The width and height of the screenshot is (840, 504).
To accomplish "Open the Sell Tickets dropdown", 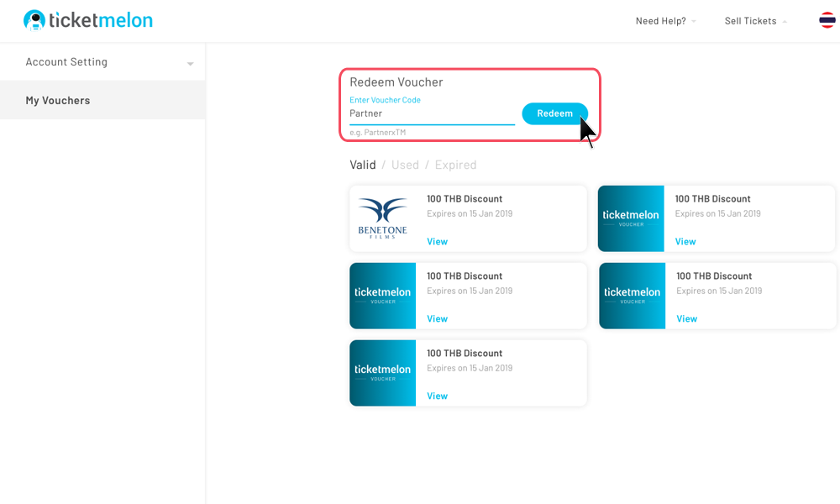I will [755, 21].
